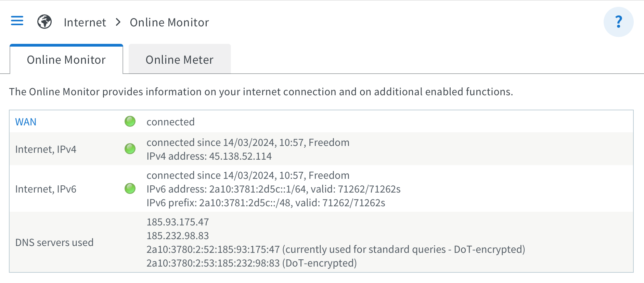Image resolution: width=644 pixels, height=283 pixels.
Task: Open the hamburger navigation menu
Action: click(x=17, y=21)
